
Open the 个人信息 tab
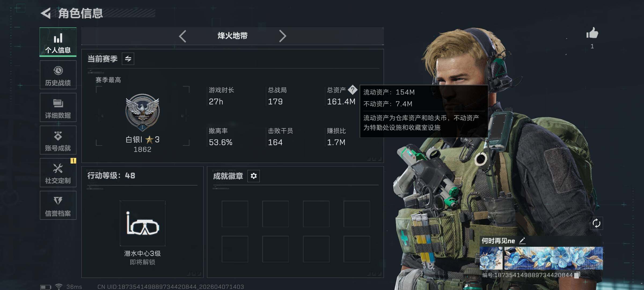pyautogui.click(x=58, y=42)
